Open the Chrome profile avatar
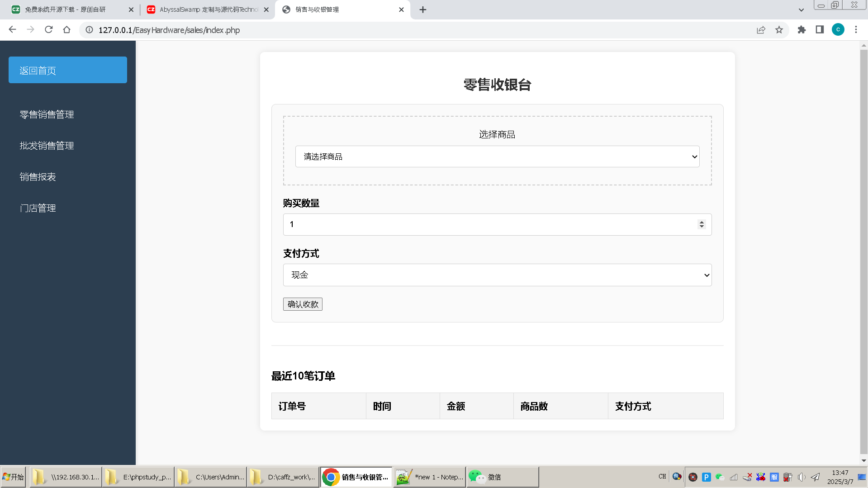 coord(838,30)
